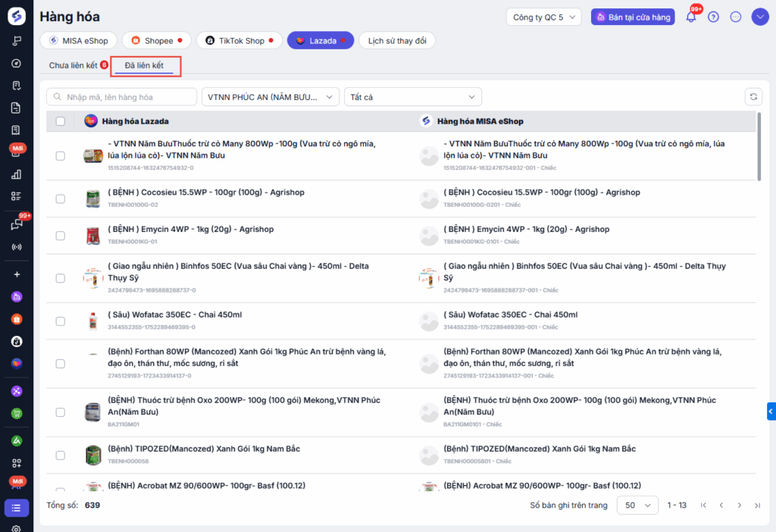Check the Cocosieu 15.5WP row checkbox
The width and height of the screenshot is (776, 532).
pos(61,199)
